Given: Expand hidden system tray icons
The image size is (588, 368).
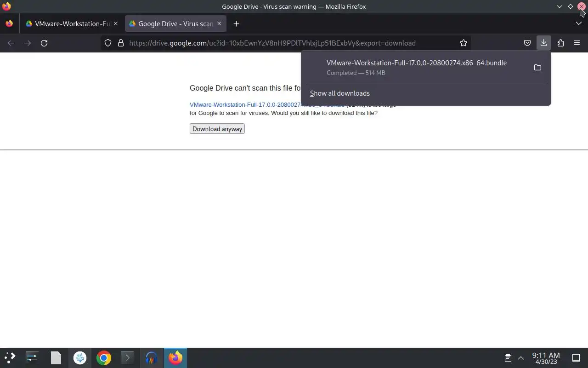Looking at the screenshot, I should (521, 357).
